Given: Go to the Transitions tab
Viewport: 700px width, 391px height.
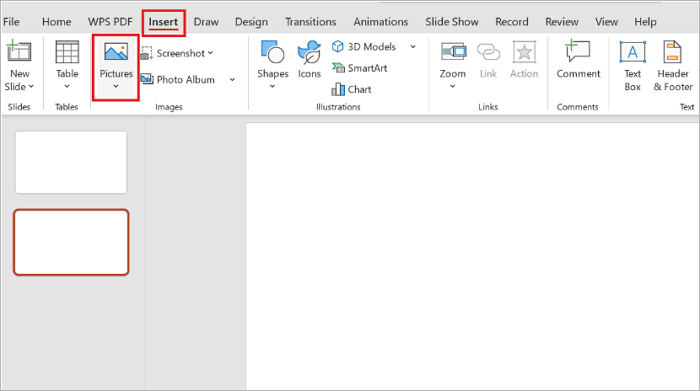Looking at the screenshot, I should (311, 21).
